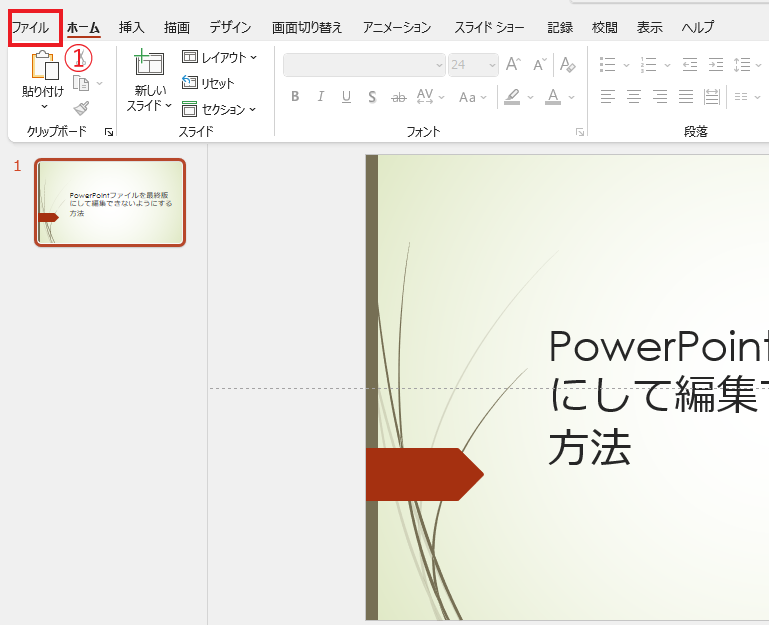
Task: Expand the font name dropdown arrow
Action: [x=439, y=65]
